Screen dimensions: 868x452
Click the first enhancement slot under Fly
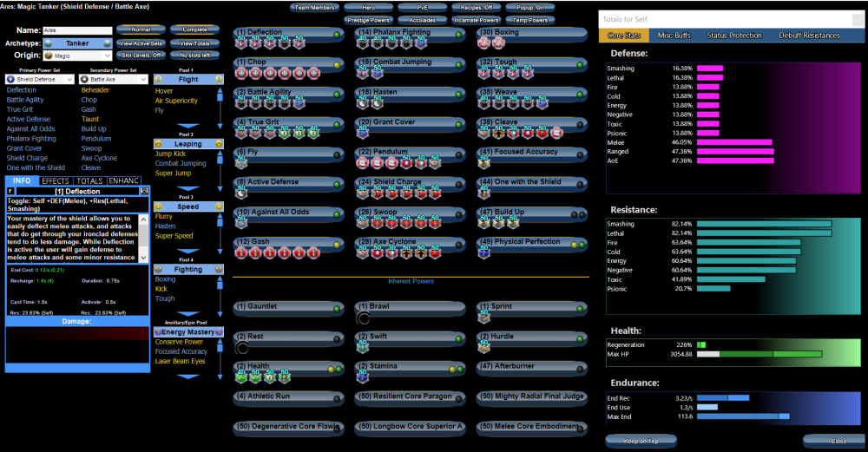point(242,162)
